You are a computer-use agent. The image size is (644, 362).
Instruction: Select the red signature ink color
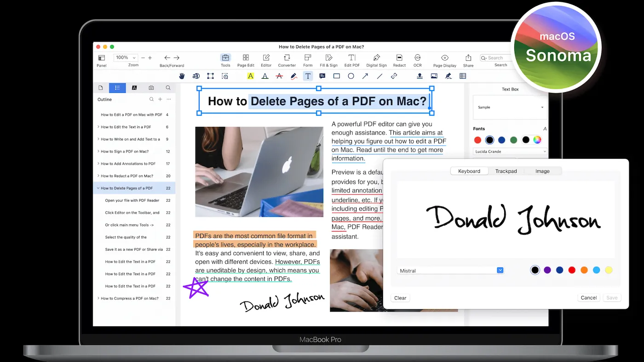tap(572, 270)
